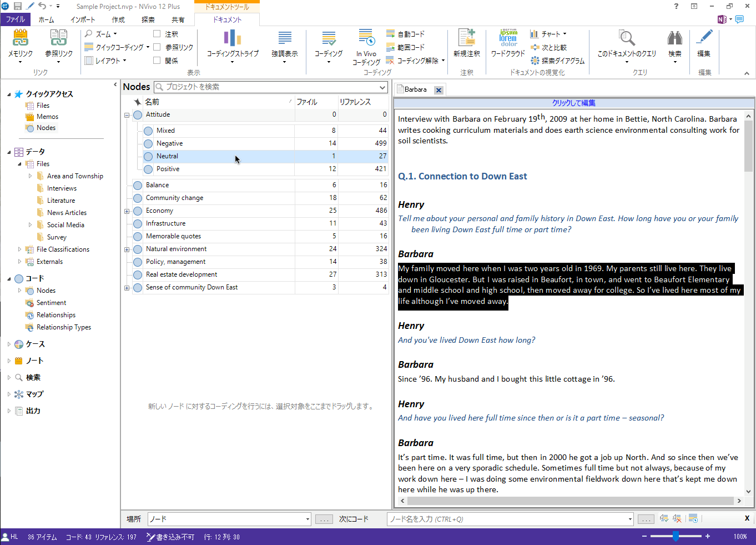Image resolution: width=756 pixels, height=545 pixels.
Task: Open the Home (ホーム) ribbon tab
Action: click(47, 19)
